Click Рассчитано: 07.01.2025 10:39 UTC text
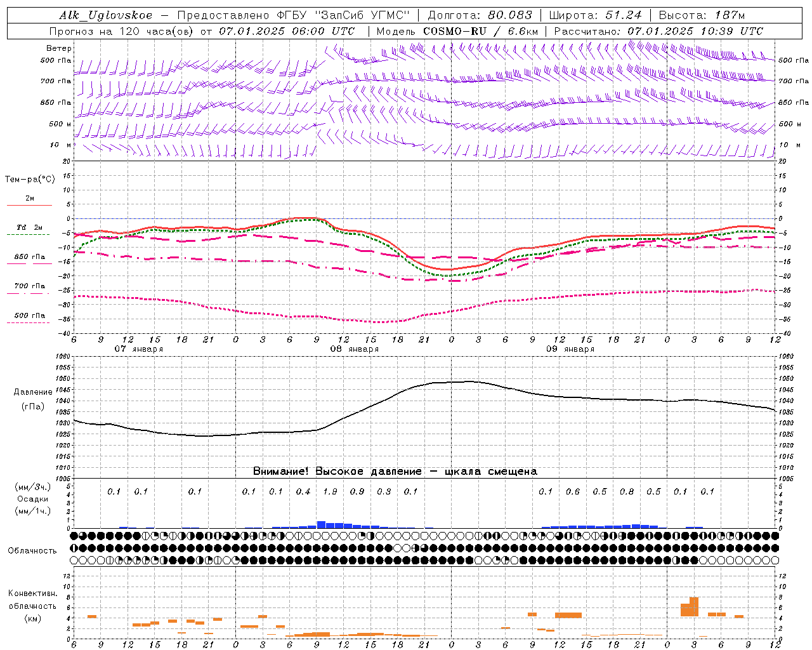This screenshot has width=812, height=650. pos(658,31)
